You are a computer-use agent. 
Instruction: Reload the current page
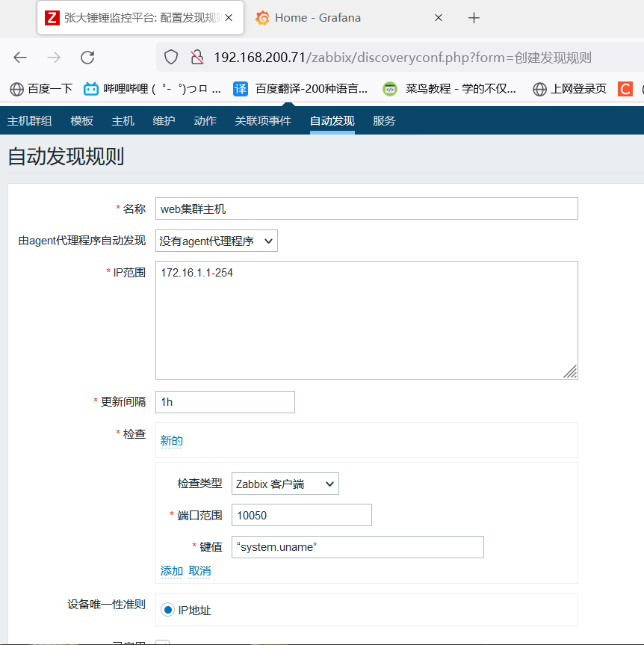(x=87, y=58)
